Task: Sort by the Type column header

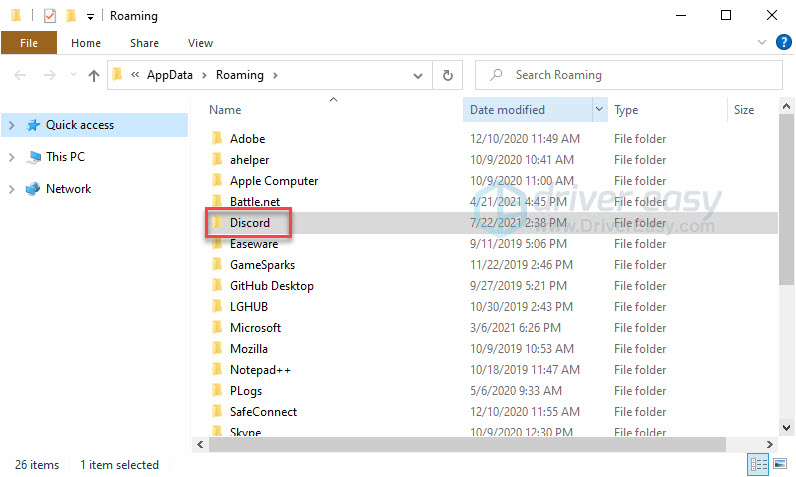Action: [626, 110]
